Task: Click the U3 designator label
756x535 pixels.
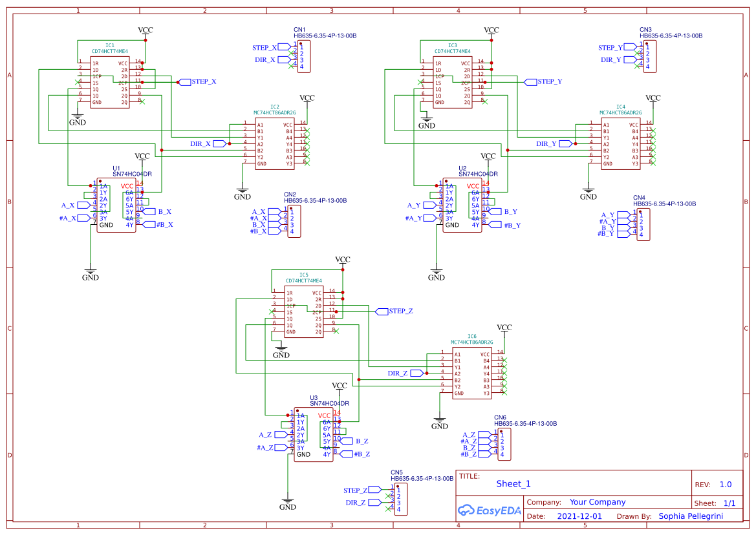Action: point(314,398)
